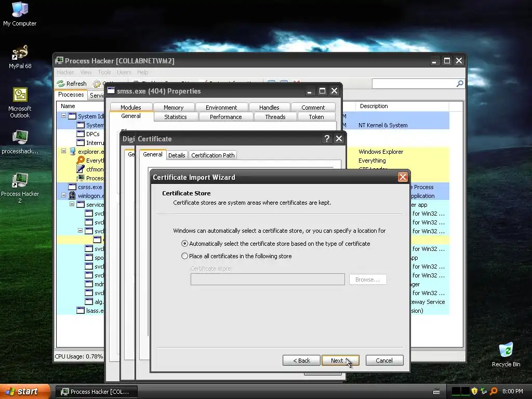Open the Performance tab in Properties
Screen dimensions: 532x399
pos(225,117)
